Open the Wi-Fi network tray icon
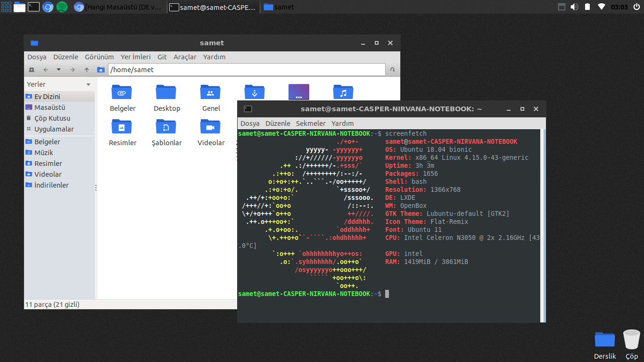This screenshot has width=644, height=362. tap(601, 7)
